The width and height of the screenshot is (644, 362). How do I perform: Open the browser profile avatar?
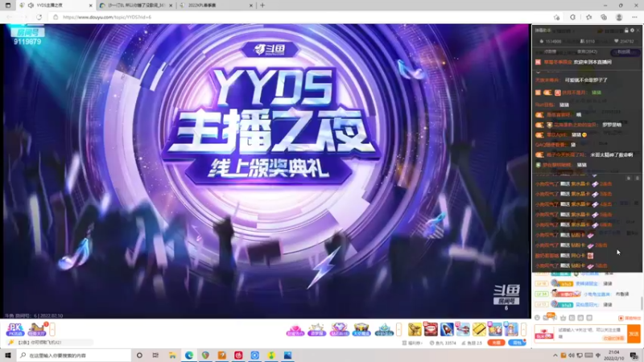619,17
